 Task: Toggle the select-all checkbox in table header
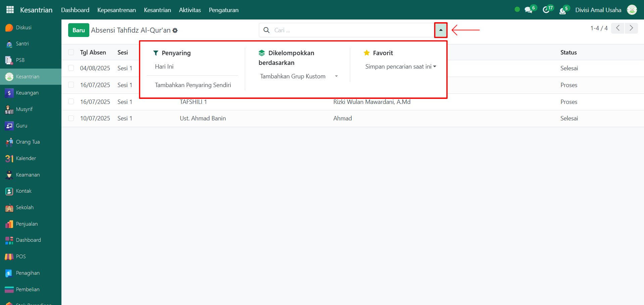(x=71, y=52)
